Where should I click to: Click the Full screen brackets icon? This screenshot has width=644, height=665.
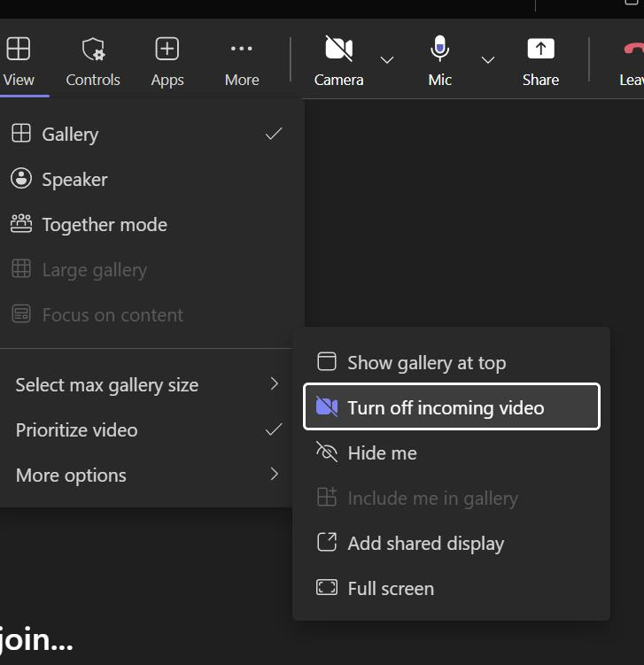pyautogui.click(x=327, y=587)
